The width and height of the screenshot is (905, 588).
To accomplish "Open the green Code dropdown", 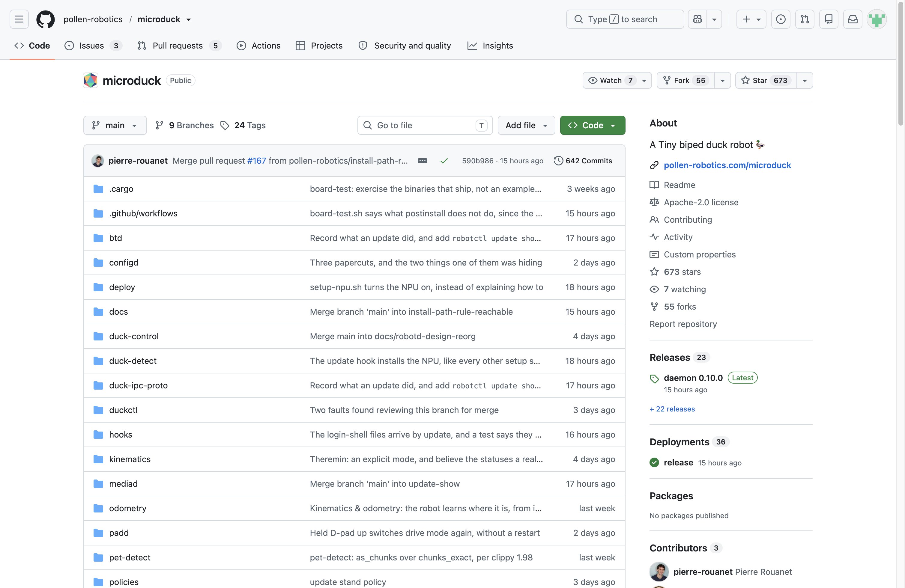I will click(593, 126).
